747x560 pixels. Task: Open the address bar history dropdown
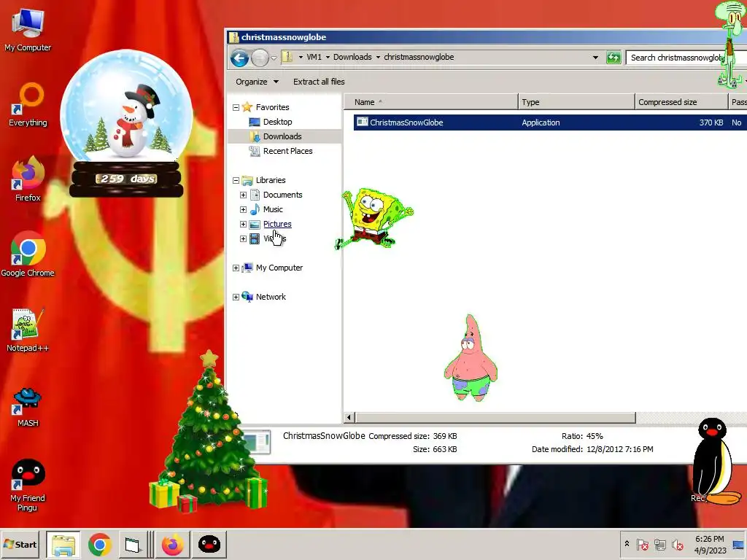(x=595, y=58)
